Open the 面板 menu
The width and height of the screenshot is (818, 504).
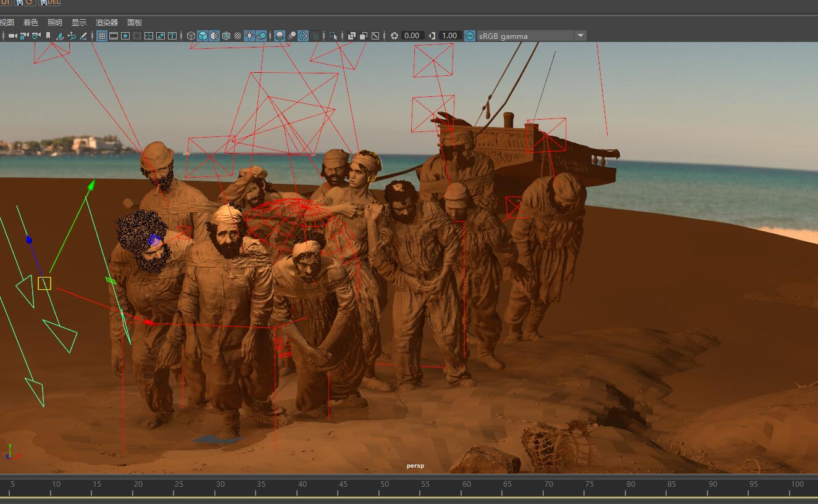pyautogui.click(x=135, y=22)
